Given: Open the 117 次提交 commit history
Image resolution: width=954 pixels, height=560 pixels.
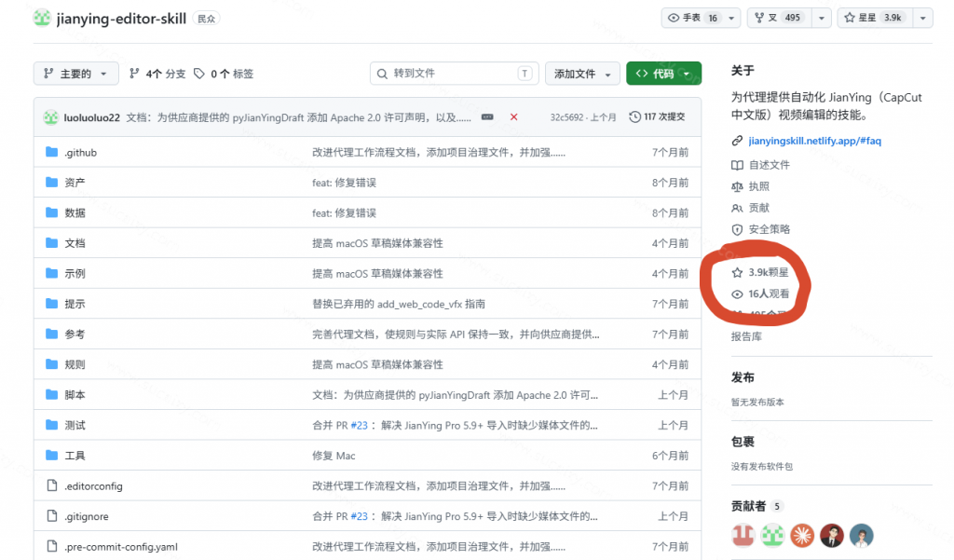Looking at the screenshot, I should coord(657,116).
